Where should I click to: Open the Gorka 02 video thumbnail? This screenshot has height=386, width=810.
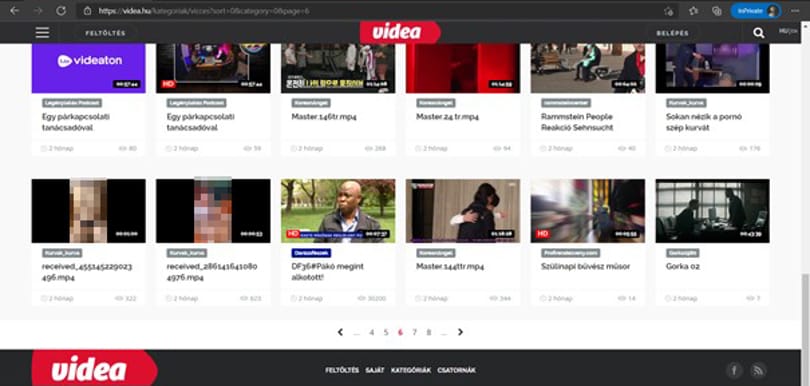coord(712,211)
